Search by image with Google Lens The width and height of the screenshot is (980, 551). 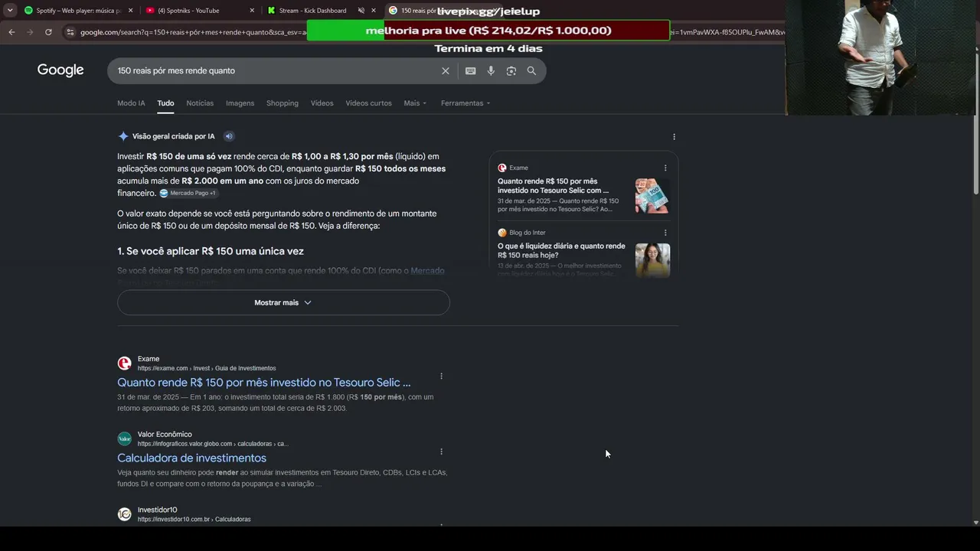[511, 70]
